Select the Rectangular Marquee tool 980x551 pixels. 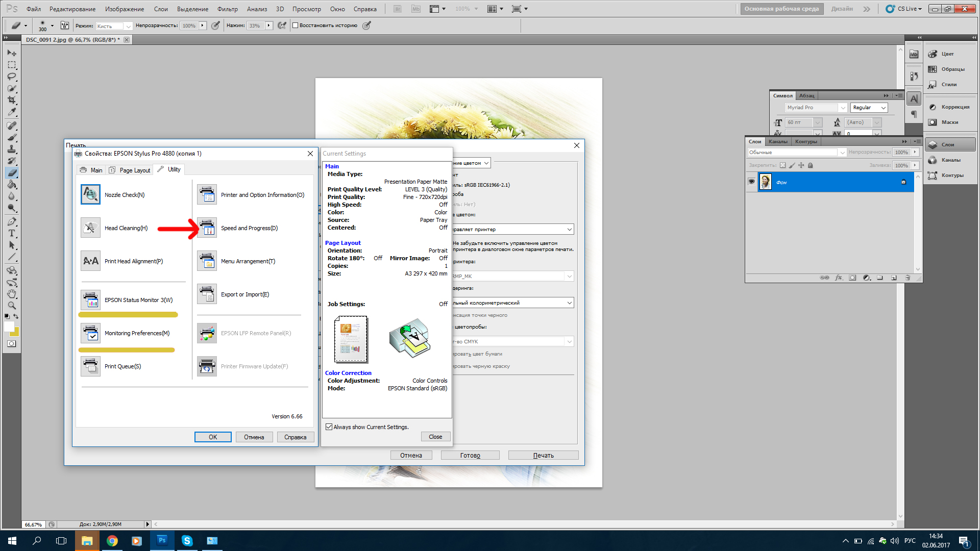click(12, 65)
